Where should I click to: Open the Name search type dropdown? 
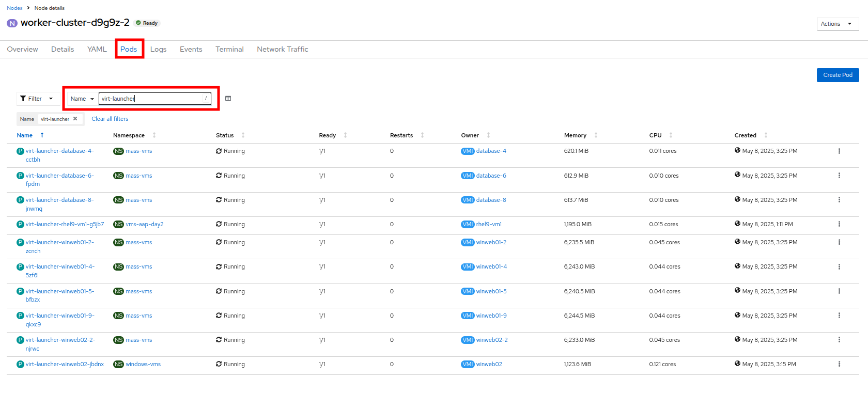(x=82, y=99)
